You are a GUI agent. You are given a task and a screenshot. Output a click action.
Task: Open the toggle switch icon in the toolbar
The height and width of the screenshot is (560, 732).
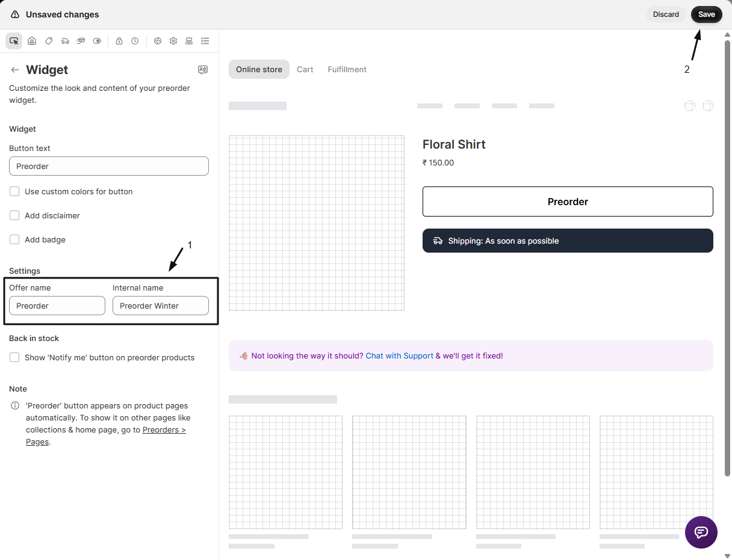[x=97, y=41]
